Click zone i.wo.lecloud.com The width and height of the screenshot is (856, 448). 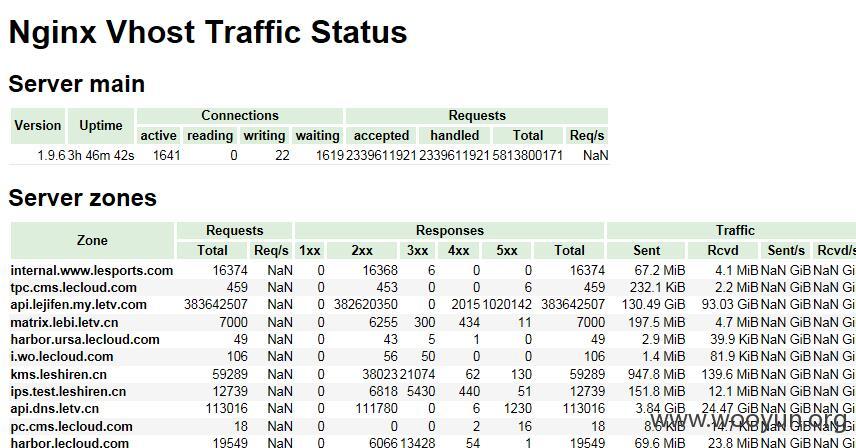(x=62, y=357)
